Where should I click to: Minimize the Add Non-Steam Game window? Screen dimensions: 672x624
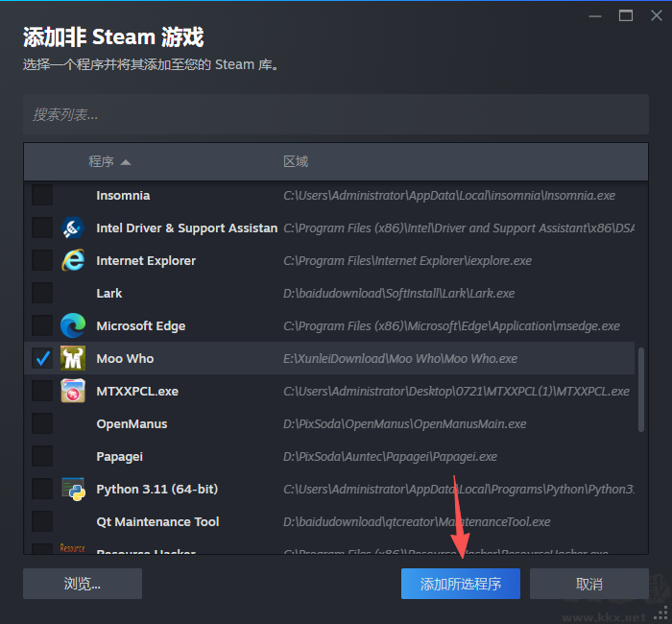click(x=595, y=16)
